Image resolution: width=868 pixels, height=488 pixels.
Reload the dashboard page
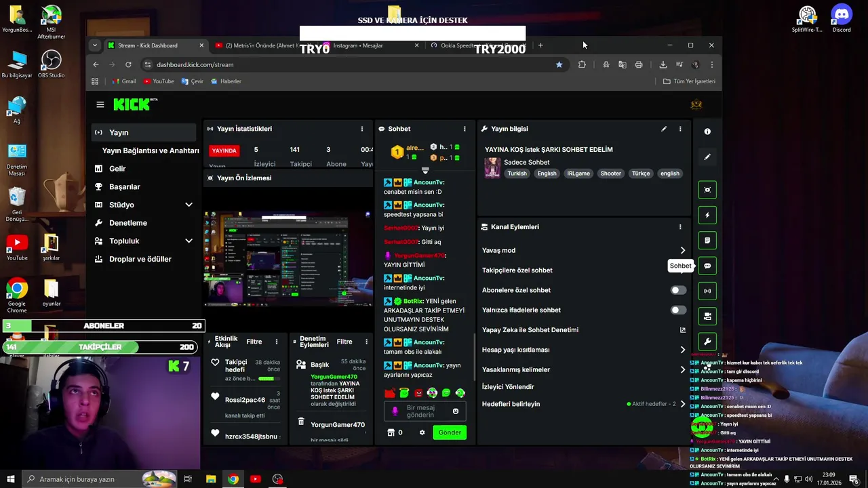(128, 64)
